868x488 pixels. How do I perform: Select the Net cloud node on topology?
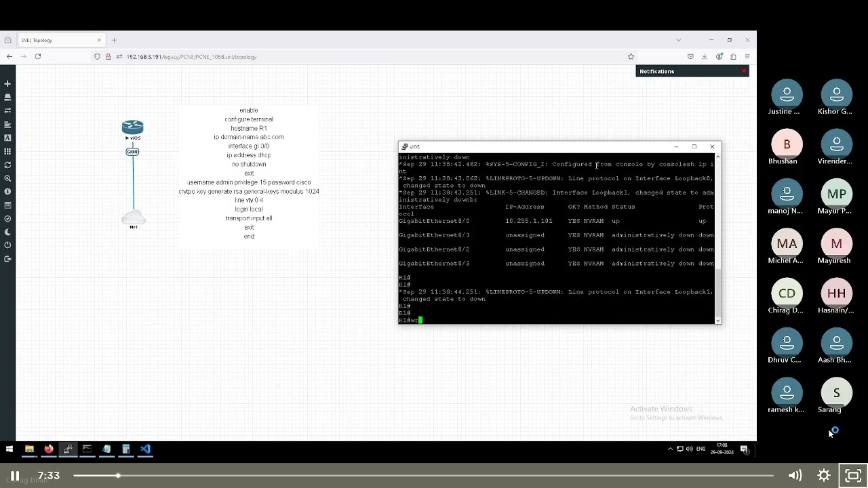pos(133,219)
